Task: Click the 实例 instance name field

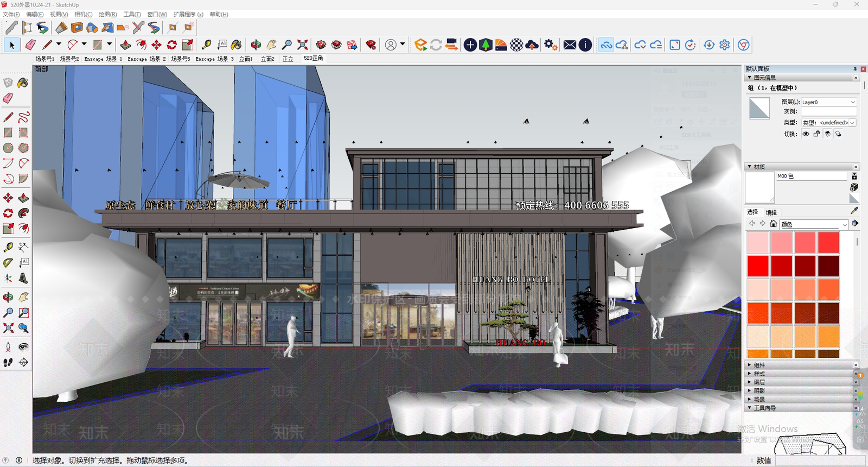Action: [828, 112]
